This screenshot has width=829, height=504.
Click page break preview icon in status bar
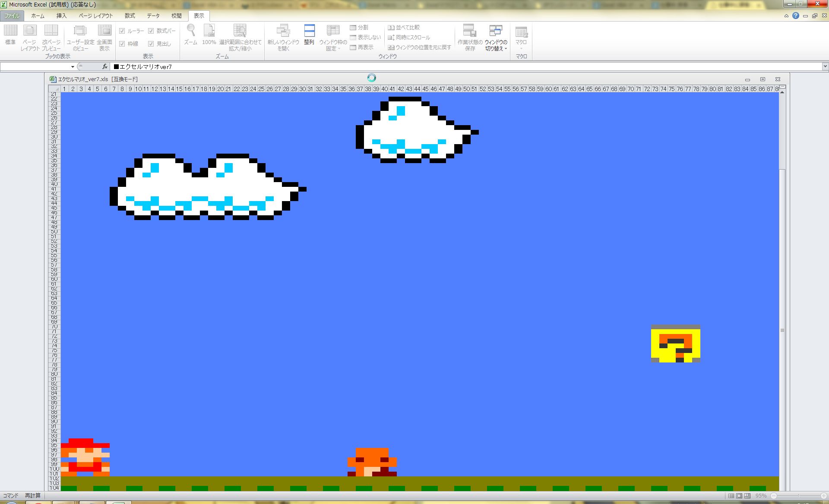coord(747,496)
